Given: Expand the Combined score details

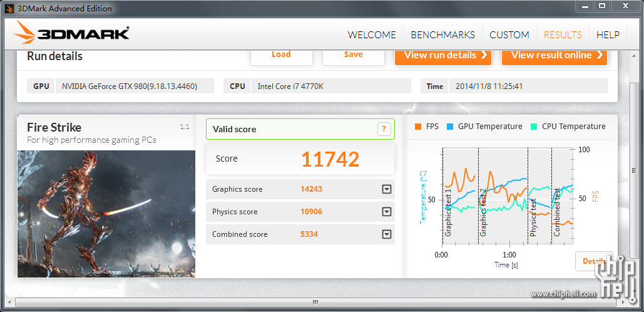Looking at the screenshot, I should [386, 234].
